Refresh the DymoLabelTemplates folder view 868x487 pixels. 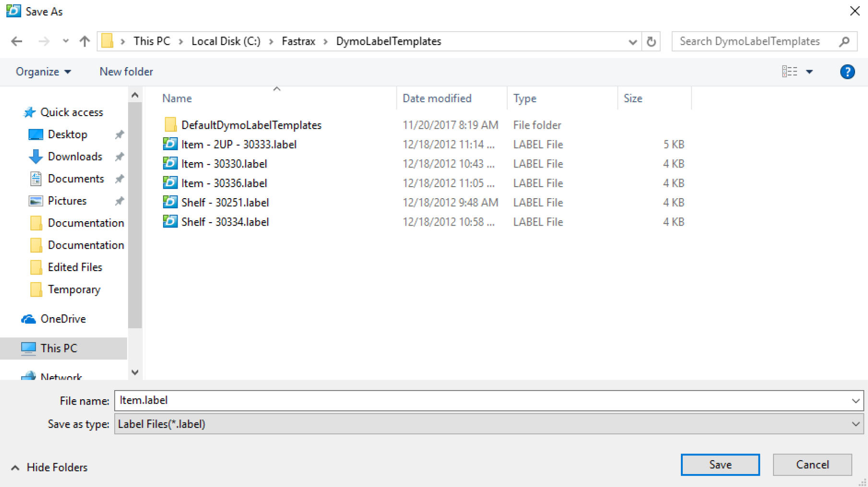click(651, 42)
